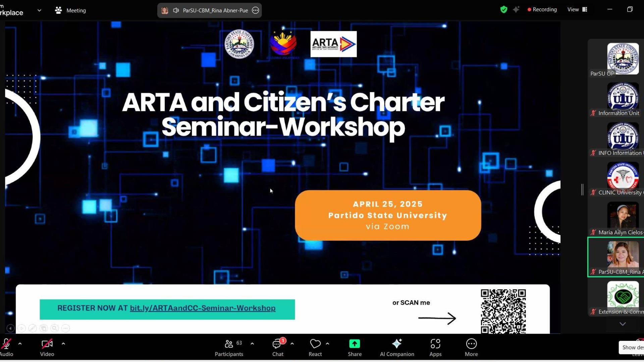Expand chat options caret

pyautogui.click(x=292, y=344)
